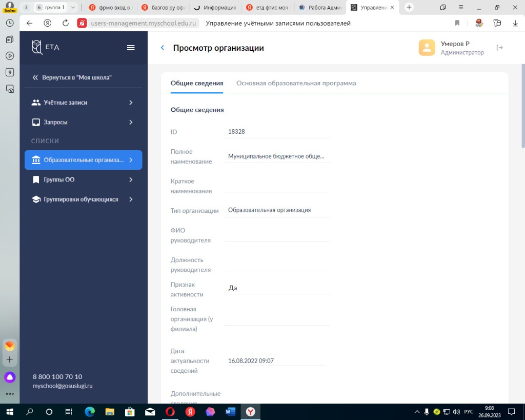Viewport: 525px width, 420px height.
Task: Open the browser downloads icon
Action: [515, 23]
